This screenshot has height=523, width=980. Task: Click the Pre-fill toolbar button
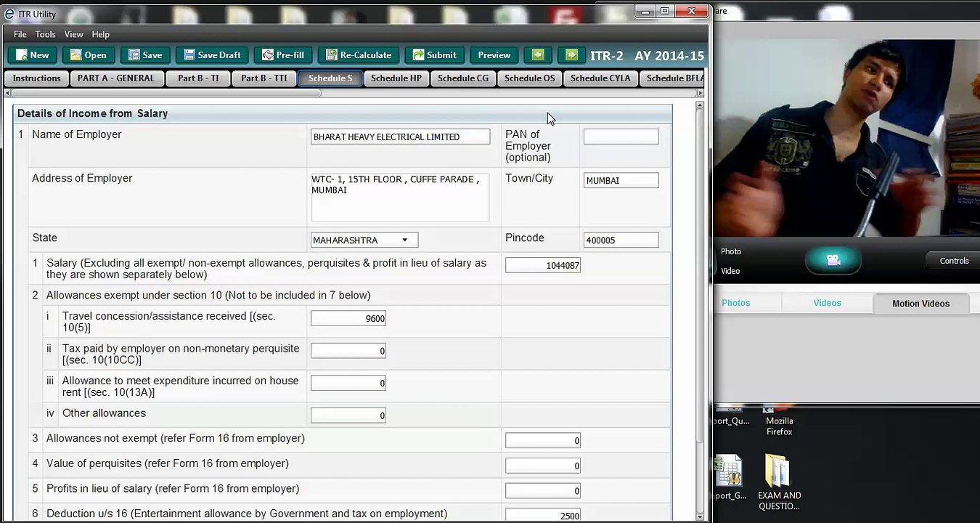[x=283, y=55]
